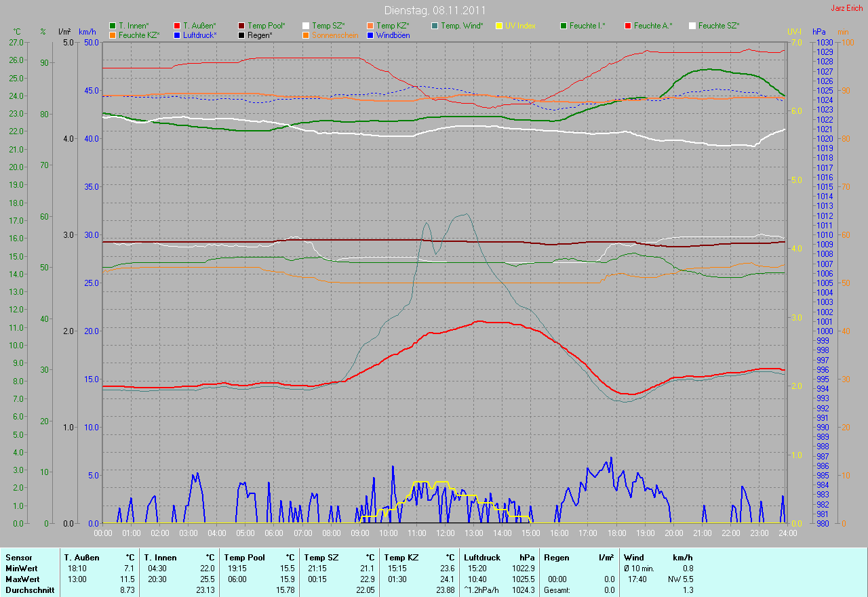Click the wind maximum 'NW 5.5'
Image resolution: width=868 pixels, height=597 pixels.
point(680,579)
